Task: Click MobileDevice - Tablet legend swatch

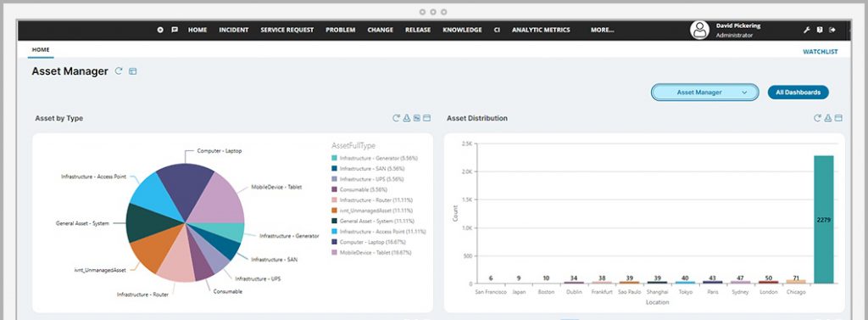Action: [x=334, y=253]
